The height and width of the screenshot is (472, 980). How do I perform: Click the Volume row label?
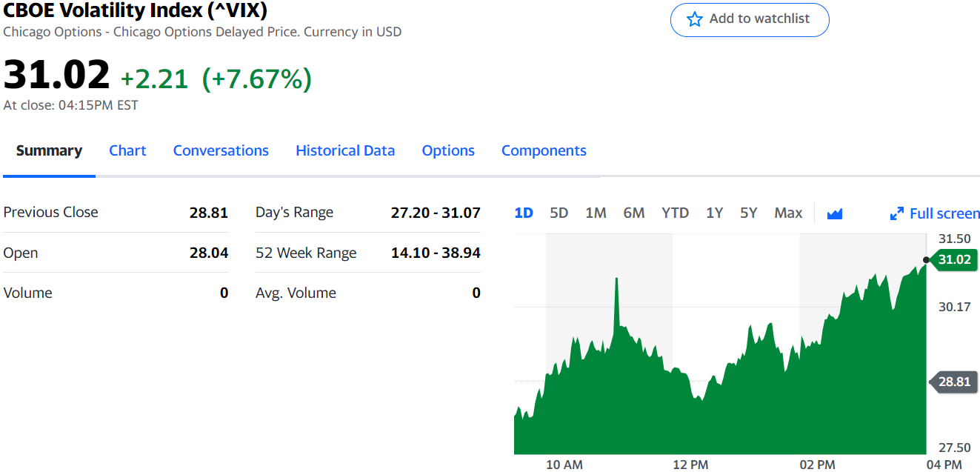pyautogui.click(x=27, y=293)
